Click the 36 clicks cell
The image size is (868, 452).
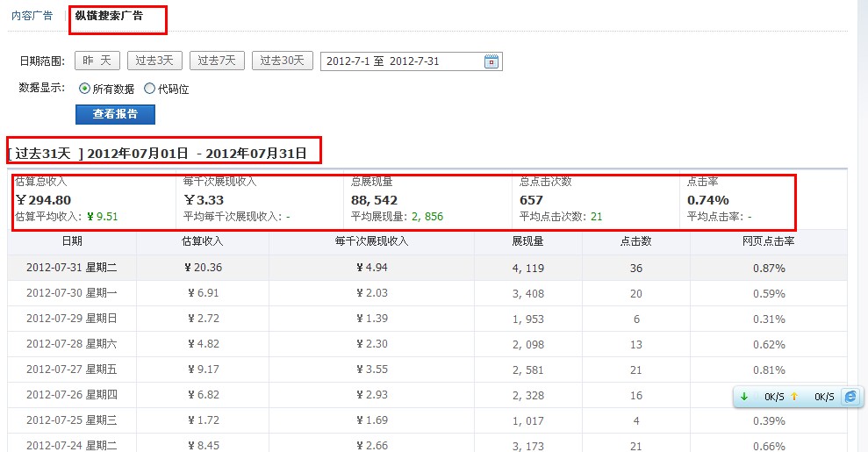pos(636,269)
